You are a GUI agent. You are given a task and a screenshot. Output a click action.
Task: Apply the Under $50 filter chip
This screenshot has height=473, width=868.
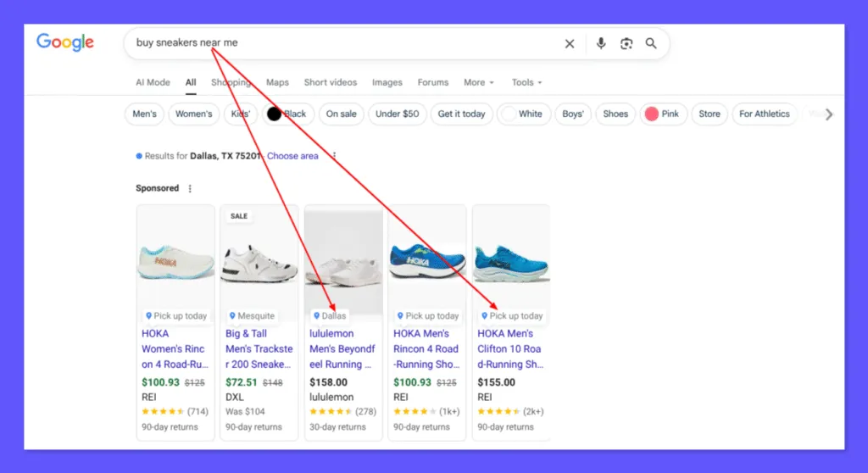397,114
